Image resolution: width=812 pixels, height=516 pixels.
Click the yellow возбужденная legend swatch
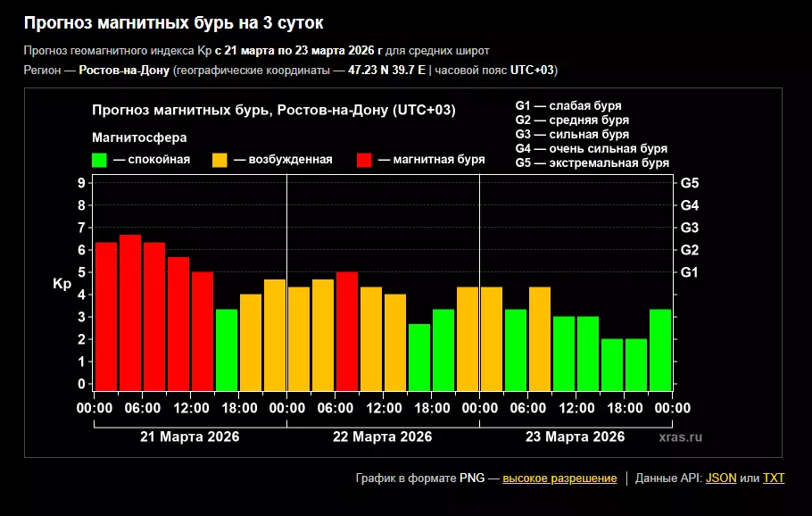(x=220, y=160)
